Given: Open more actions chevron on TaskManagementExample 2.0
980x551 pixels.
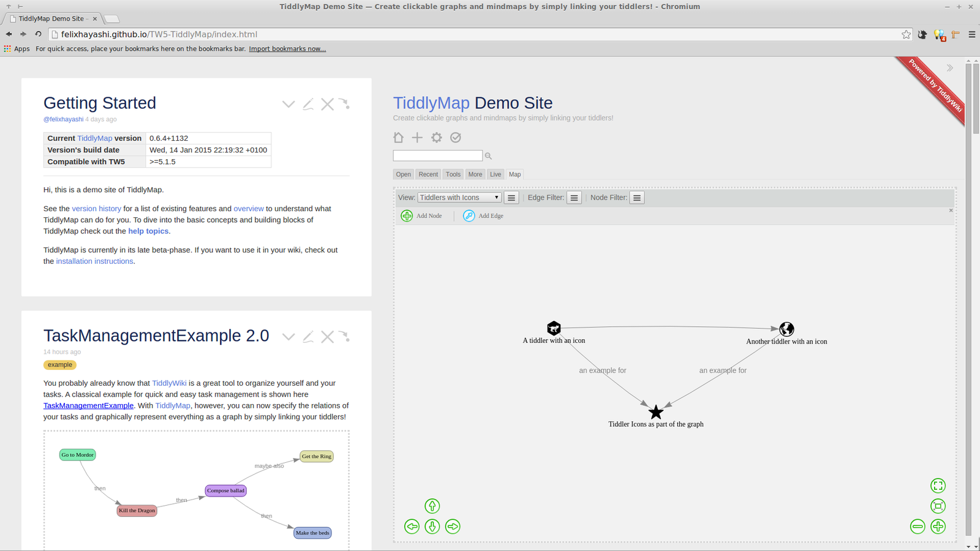Looking at the screenshot, I should (288, 337).
